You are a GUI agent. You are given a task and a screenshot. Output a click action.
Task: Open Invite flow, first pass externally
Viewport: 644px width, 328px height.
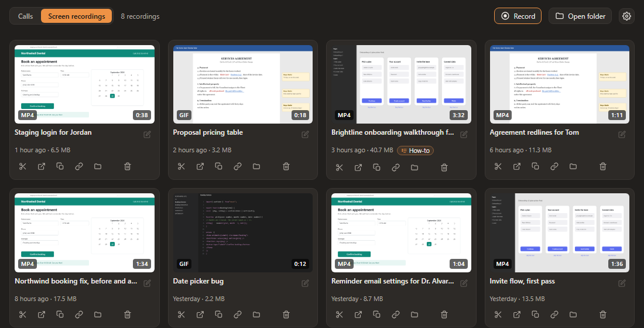click(517, 315)
